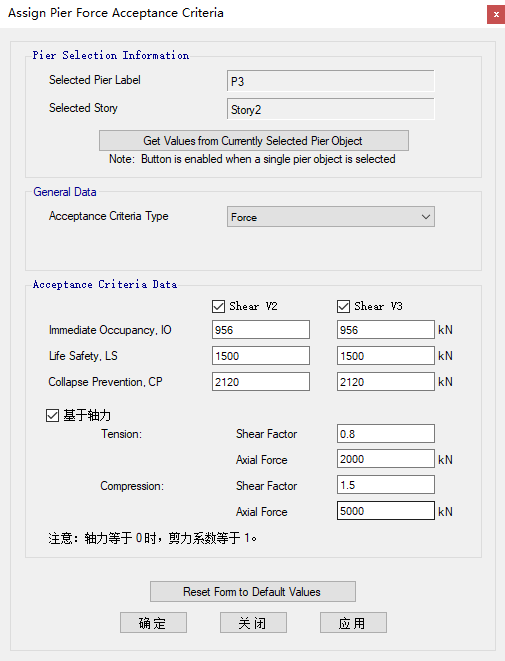Apply changes with the 应用 button
Screen dimensions: 505x661
point(353,623)
